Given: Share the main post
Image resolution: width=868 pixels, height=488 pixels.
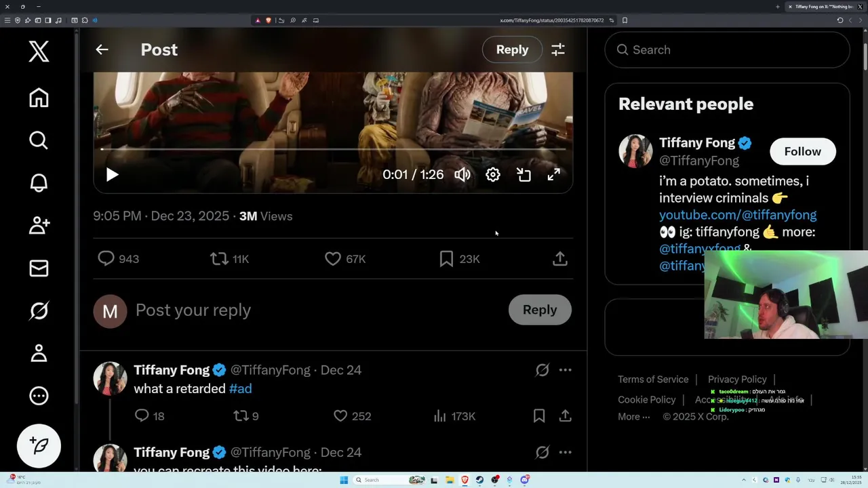Looking at the screenshot, I should click(x=560, y=259).
